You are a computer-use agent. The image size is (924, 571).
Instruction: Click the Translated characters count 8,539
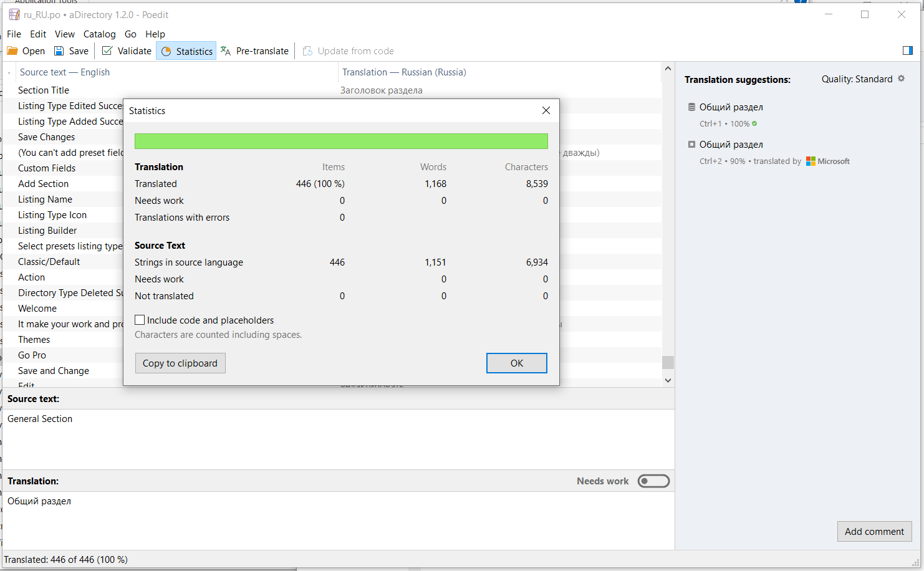coord(537,184)
